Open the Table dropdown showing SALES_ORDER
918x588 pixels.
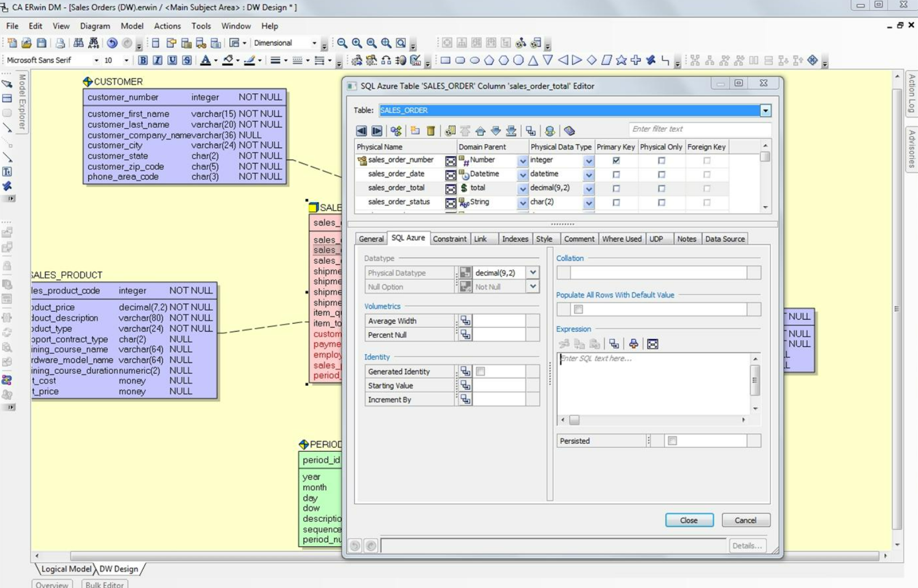tap(765, 110)
